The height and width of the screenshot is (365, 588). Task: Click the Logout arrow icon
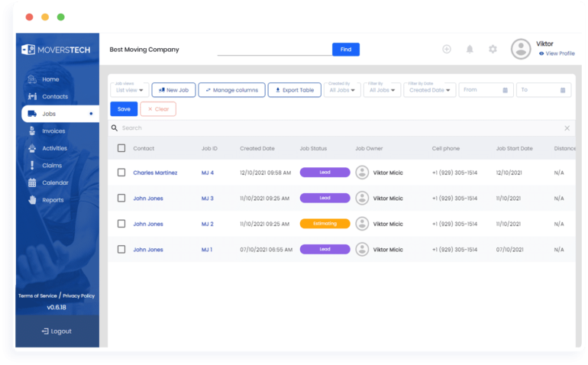coord(45,331)
